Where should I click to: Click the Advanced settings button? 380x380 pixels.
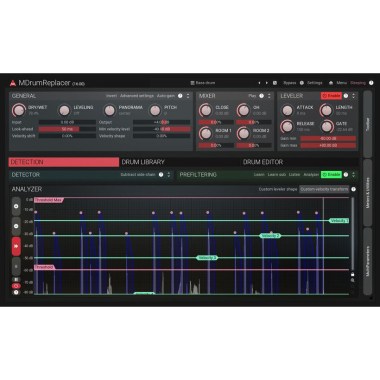point(137,96)
